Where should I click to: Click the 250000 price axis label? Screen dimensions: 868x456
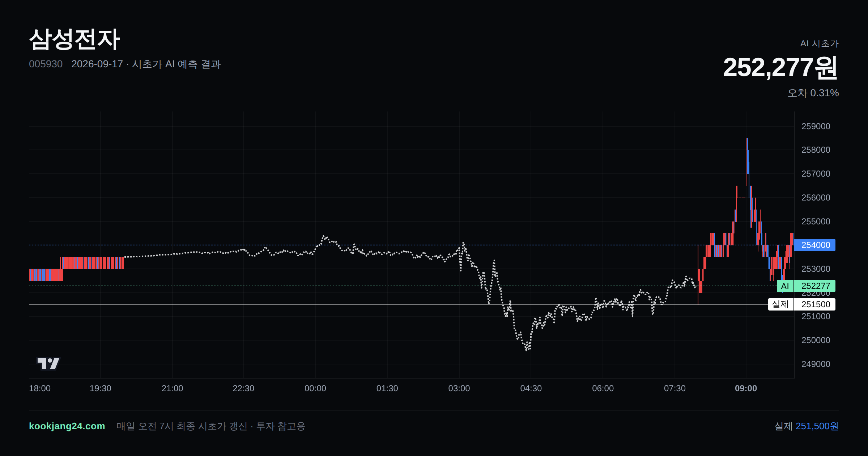click(816, 340)
